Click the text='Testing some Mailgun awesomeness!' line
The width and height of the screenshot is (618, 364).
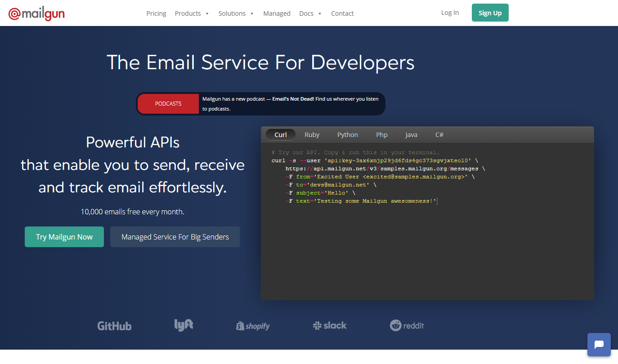[361, 201]
